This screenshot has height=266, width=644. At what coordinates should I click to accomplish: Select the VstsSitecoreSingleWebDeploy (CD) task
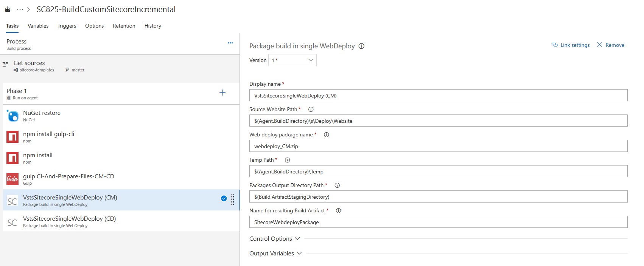click(x=69, y=221)
